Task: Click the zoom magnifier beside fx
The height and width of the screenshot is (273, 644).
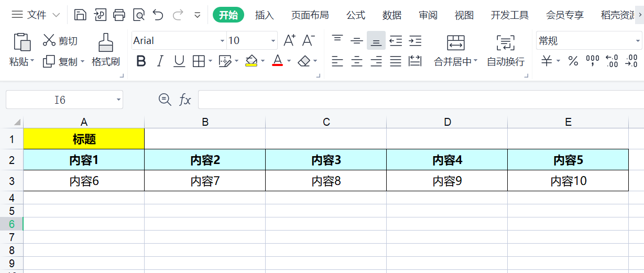Action: (165, 100)
